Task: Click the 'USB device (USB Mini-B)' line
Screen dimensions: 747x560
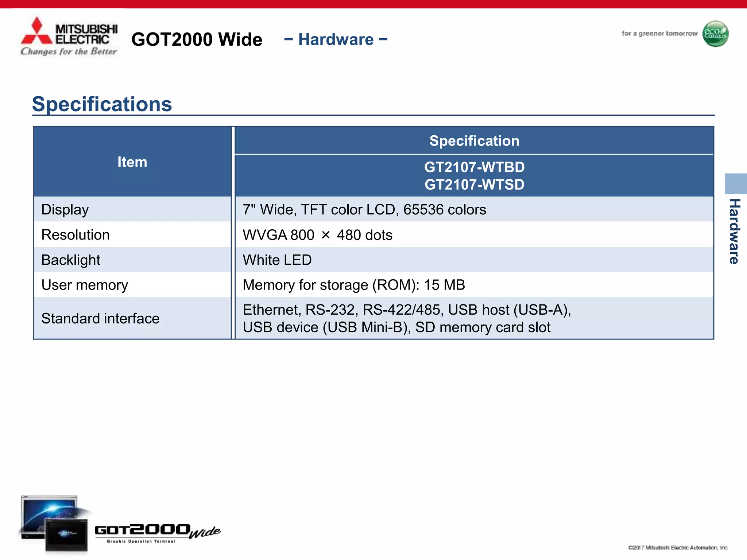Action: pos(396,327)
